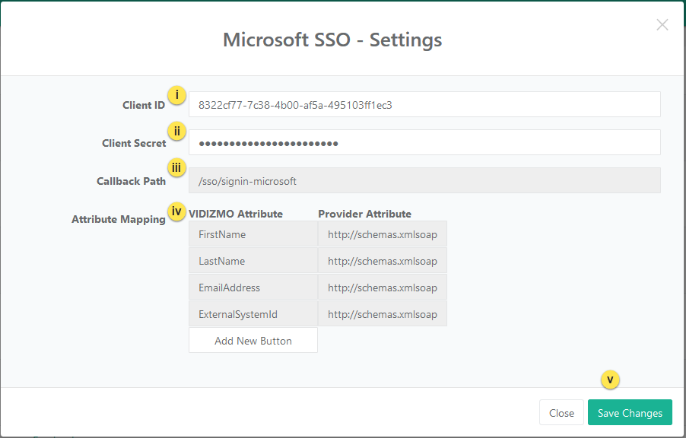Click the yellow marker labeled i

[177, 96]
